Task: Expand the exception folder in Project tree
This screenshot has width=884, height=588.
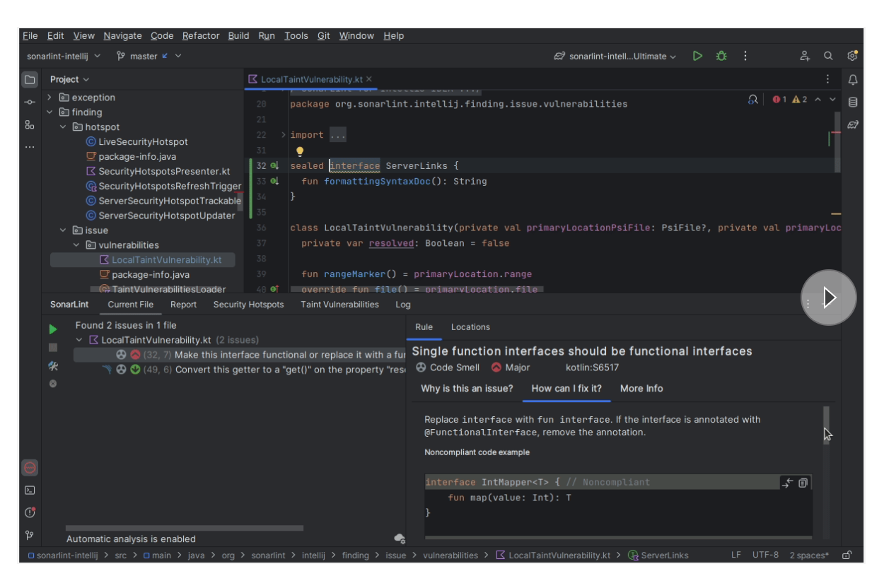Action: tap(51, 97)
